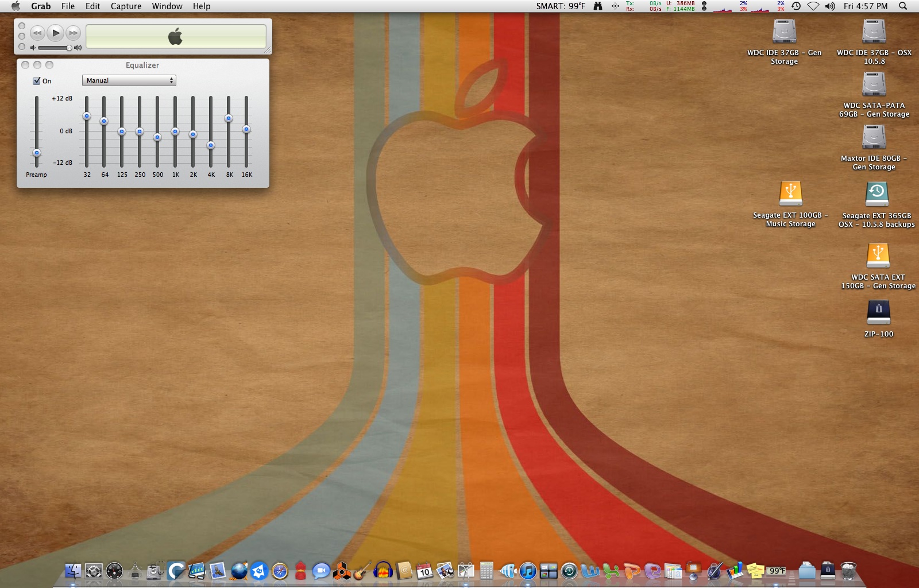919x588 pixels.
Task: Open the Capture menu
Action: (x=126, y=6)
